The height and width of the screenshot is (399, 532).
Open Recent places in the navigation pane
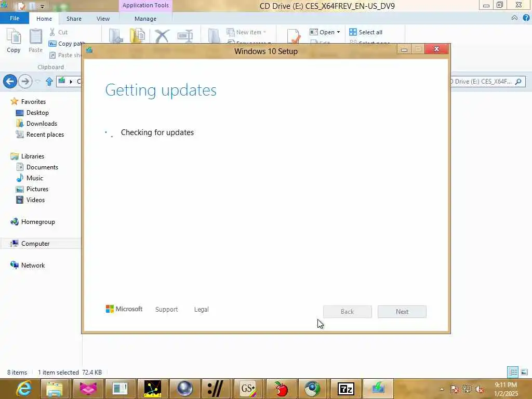[40, 135]
